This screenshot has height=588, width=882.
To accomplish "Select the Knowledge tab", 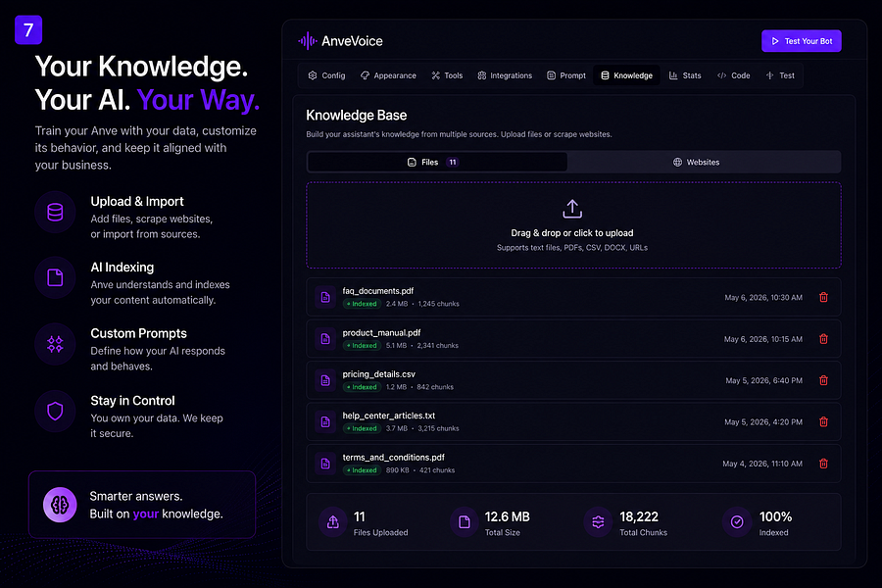I will click(626, 75).
